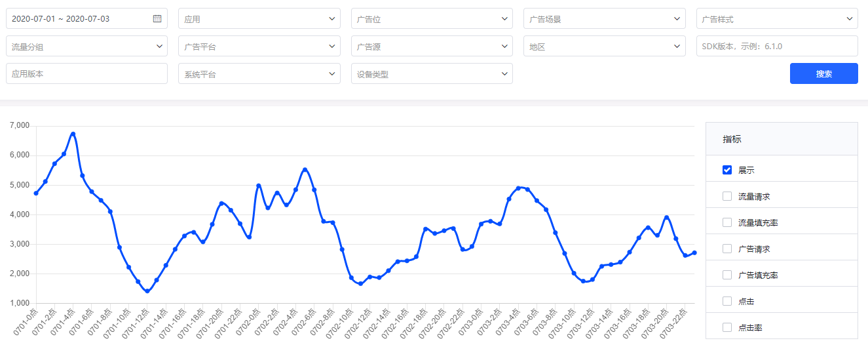Viewport: 868px width, 347px height.
Task: Click the 流量分组 dropdown chevron
Action: tap(159, 46)
